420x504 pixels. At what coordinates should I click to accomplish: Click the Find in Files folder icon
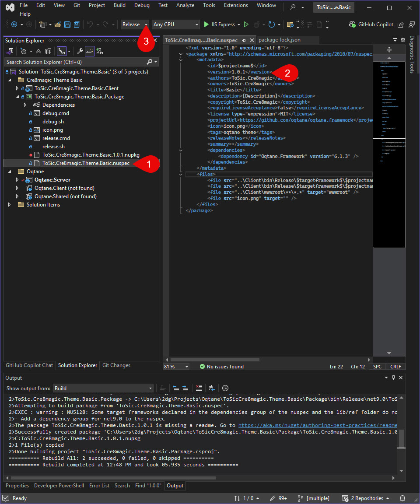290,24
